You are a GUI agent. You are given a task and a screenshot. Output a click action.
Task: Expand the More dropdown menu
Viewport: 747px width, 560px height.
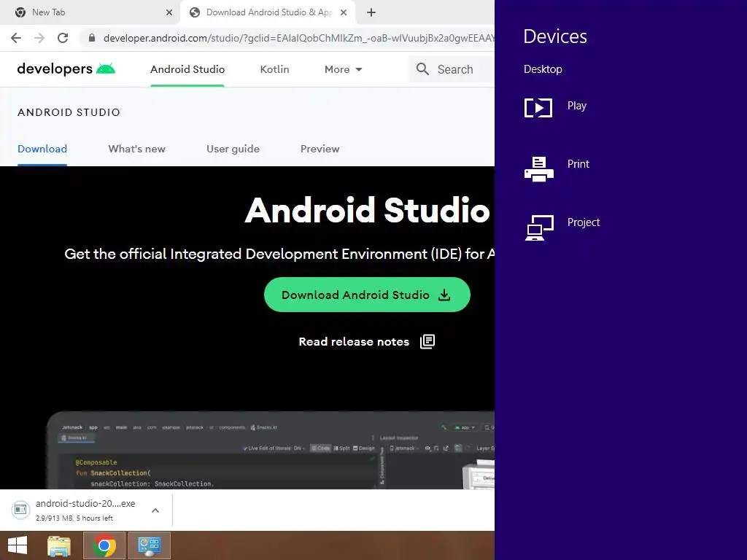coord(343,69)
